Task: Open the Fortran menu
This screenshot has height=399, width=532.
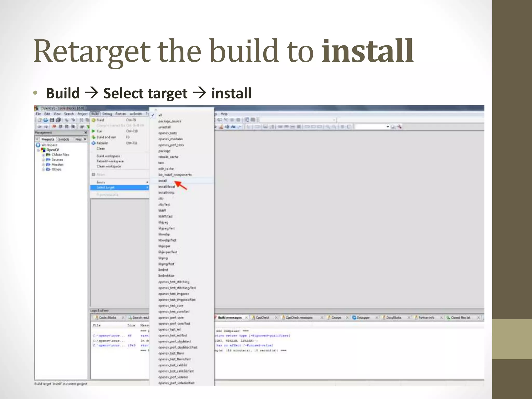Action: click(x=121, y=114)
